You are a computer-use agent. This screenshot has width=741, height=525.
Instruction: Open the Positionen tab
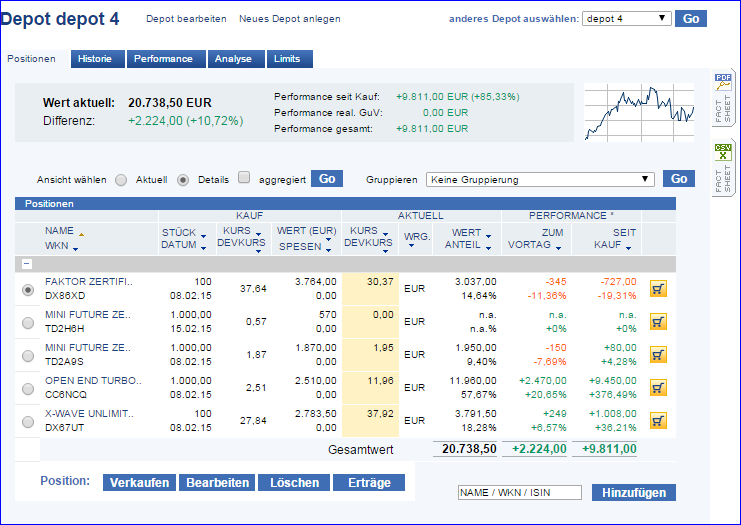32,59
